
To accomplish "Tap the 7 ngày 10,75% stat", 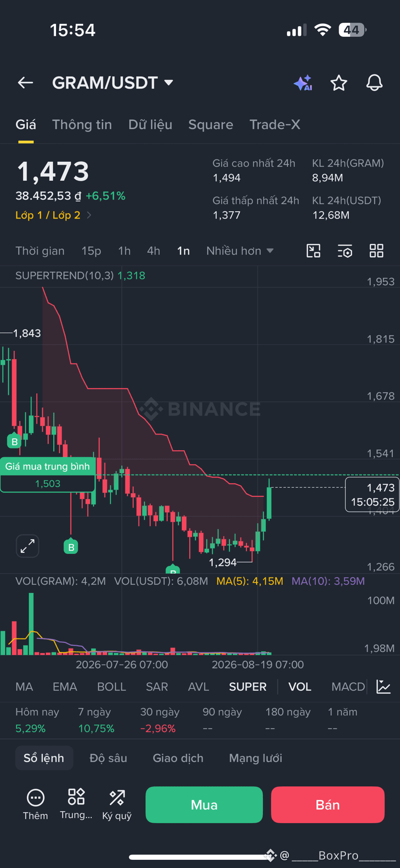I will [96, 720].
